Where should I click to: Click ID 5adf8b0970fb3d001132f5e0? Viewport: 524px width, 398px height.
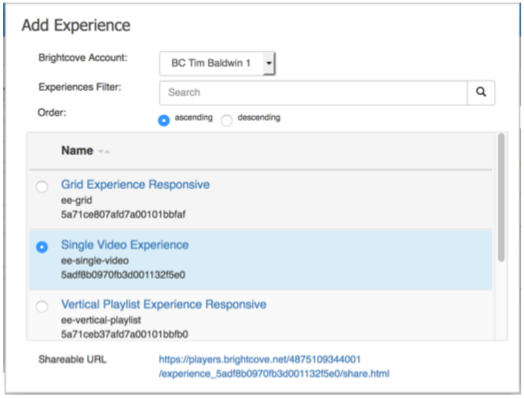123,275
